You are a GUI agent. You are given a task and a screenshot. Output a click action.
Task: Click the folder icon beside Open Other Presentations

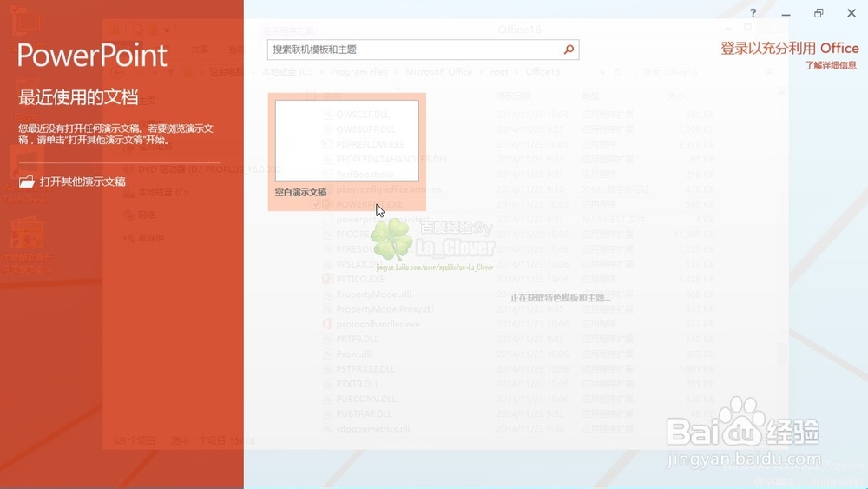[x=27, y=182]
